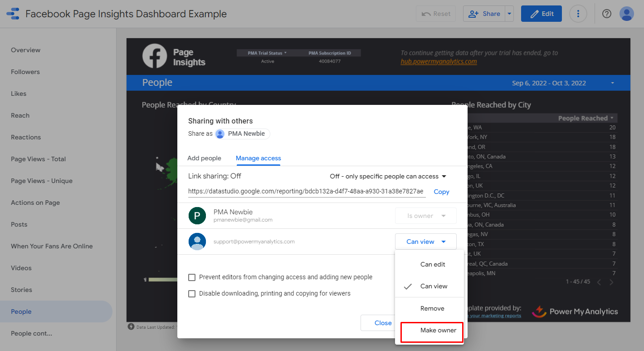Open the three-dot more options menu
The image size is (644, 351).
577,14
